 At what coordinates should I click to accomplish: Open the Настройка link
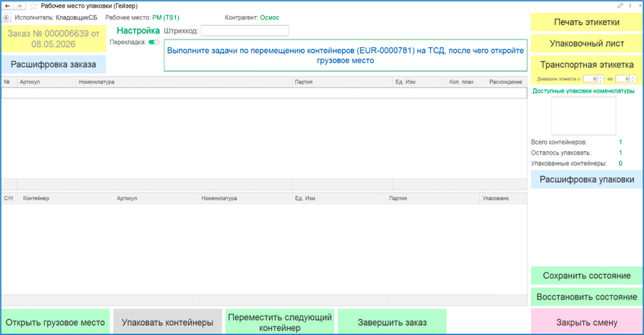click(138, 31)
